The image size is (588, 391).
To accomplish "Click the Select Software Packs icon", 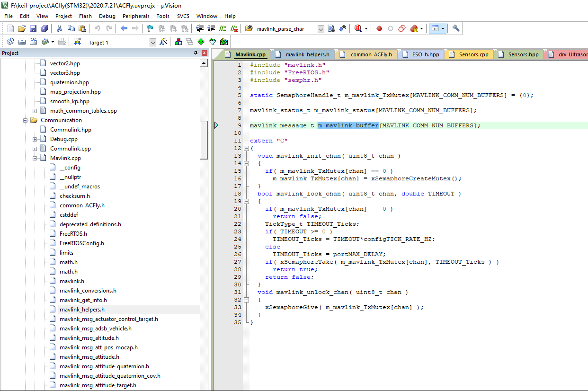I will point(213,42).
